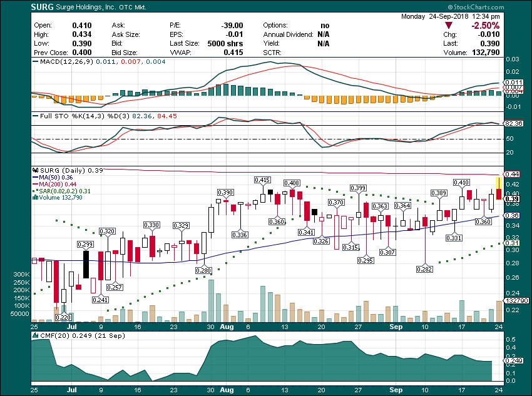Select the High value 0.434
This screenshot has height=396, width=532.
82,34
